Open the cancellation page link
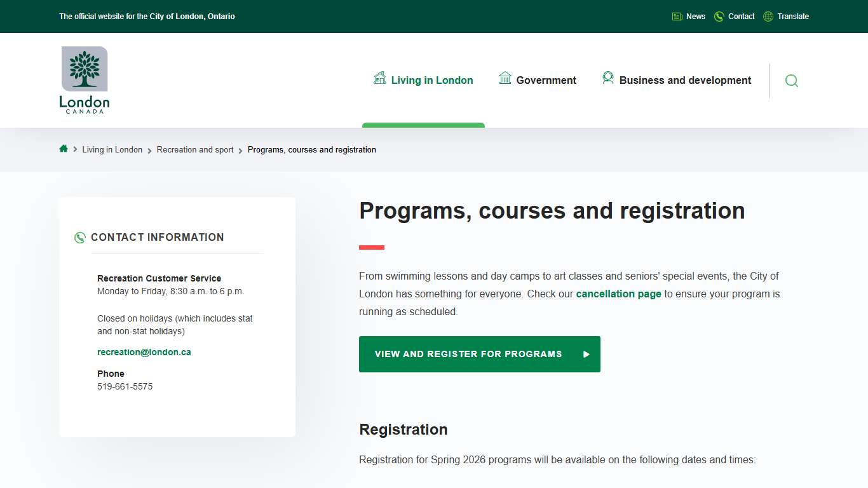This screenshot has height=488, width=868. coord(618,294)
